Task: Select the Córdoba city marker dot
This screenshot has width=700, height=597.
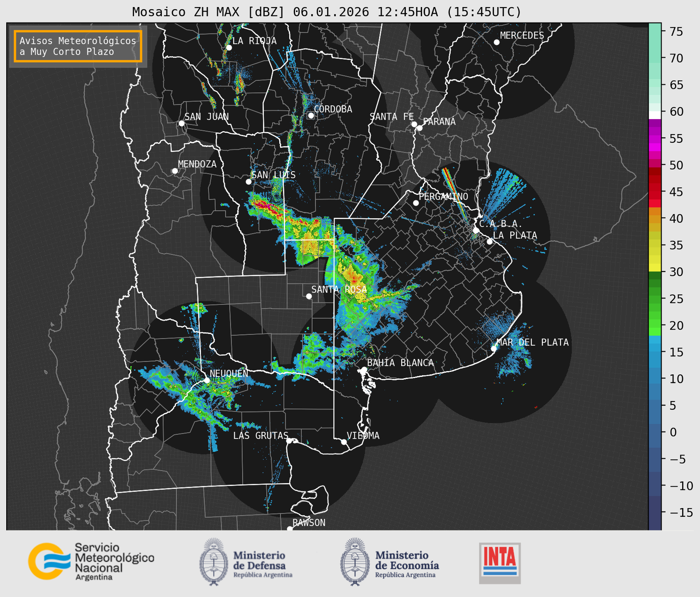Action: tap(311, 115)
